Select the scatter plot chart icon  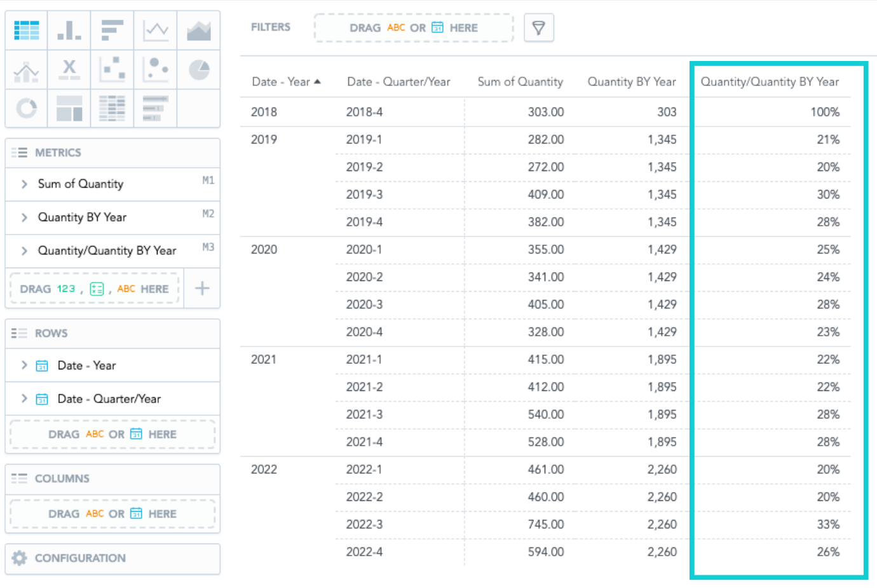point(112,69)
